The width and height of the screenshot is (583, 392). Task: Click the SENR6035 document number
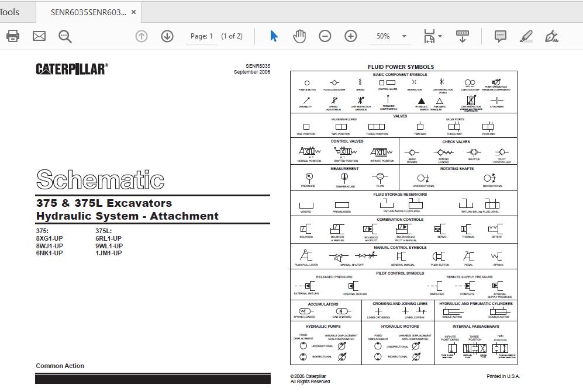(x=258, y=66)
